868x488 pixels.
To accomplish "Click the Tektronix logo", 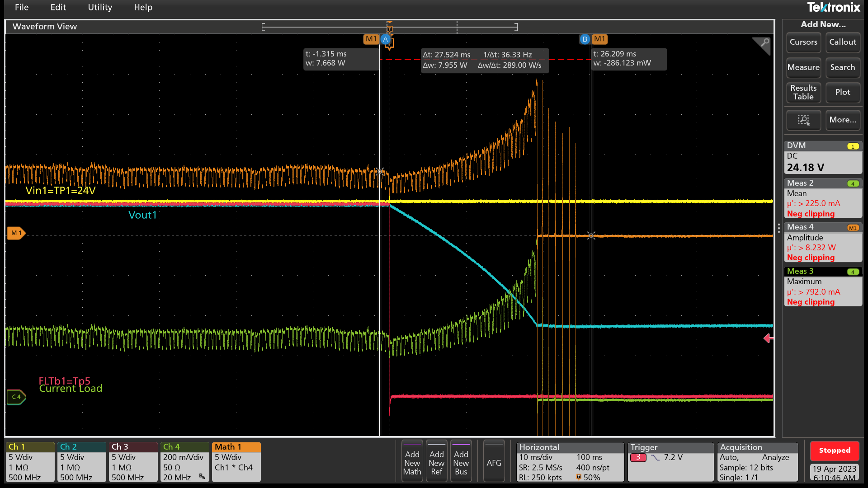I will 834,7.
